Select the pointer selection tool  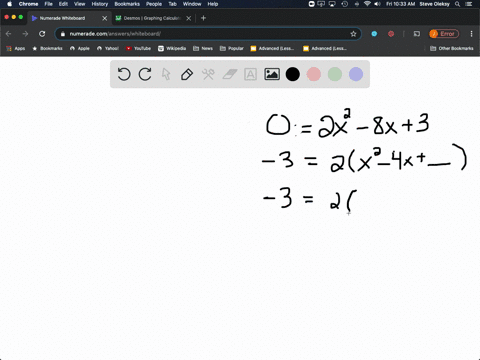166,74
